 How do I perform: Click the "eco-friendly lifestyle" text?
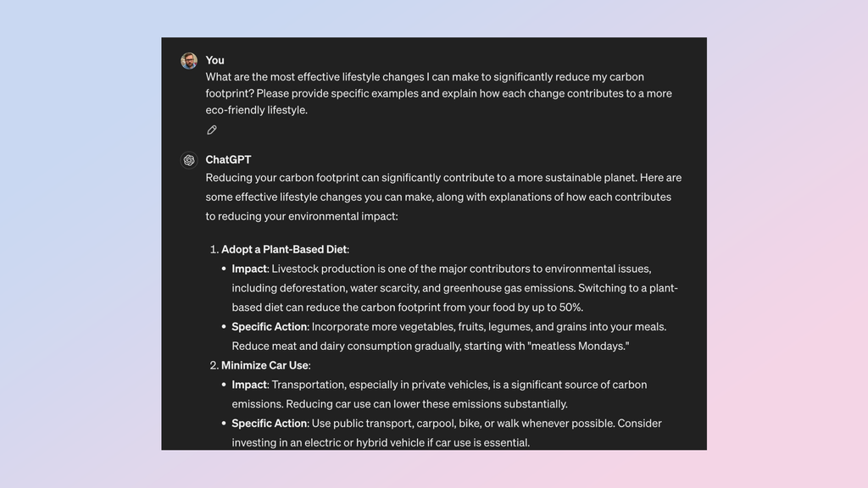click(x=256, y=109)
